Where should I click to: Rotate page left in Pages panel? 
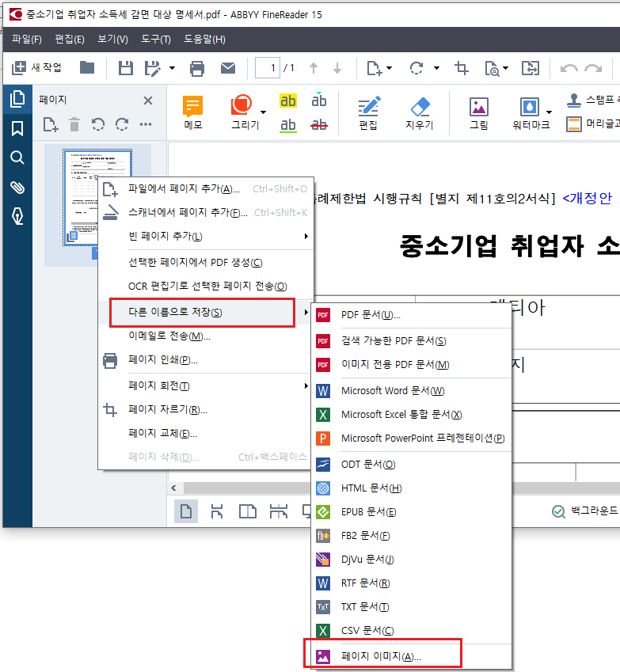pos(97,125)
